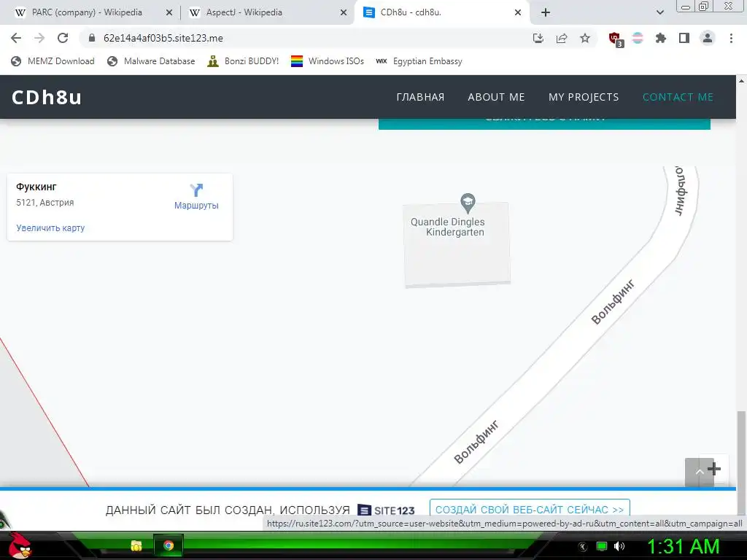View site security padlock info
This screenshot has height=560, width=747.
(92, 38)
